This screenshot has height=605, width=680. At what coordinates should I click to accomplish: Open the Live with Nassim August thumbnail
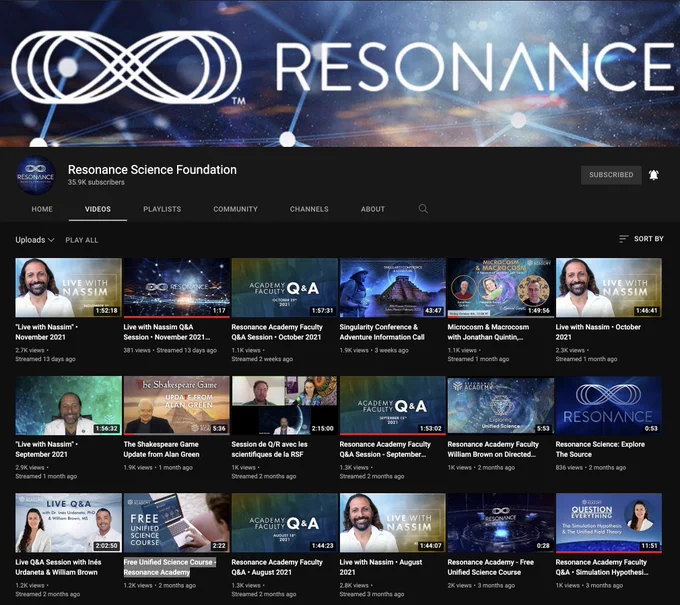(393, 523)
